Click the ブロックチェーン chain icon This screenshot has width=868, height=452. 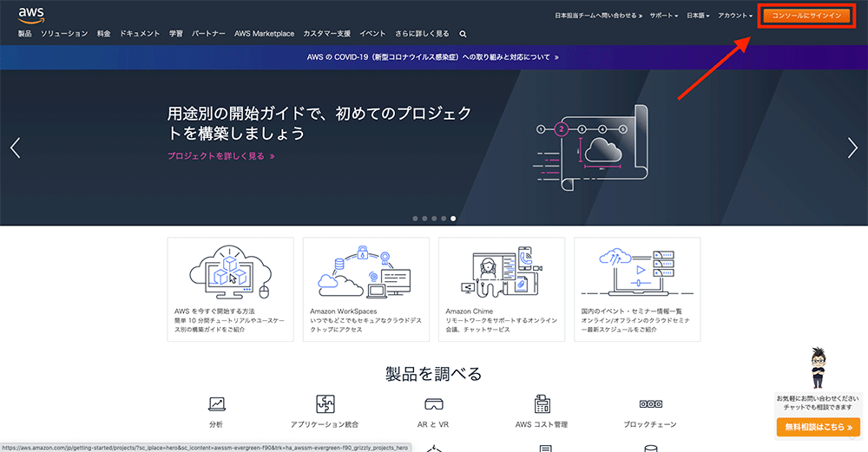[650, 404]
